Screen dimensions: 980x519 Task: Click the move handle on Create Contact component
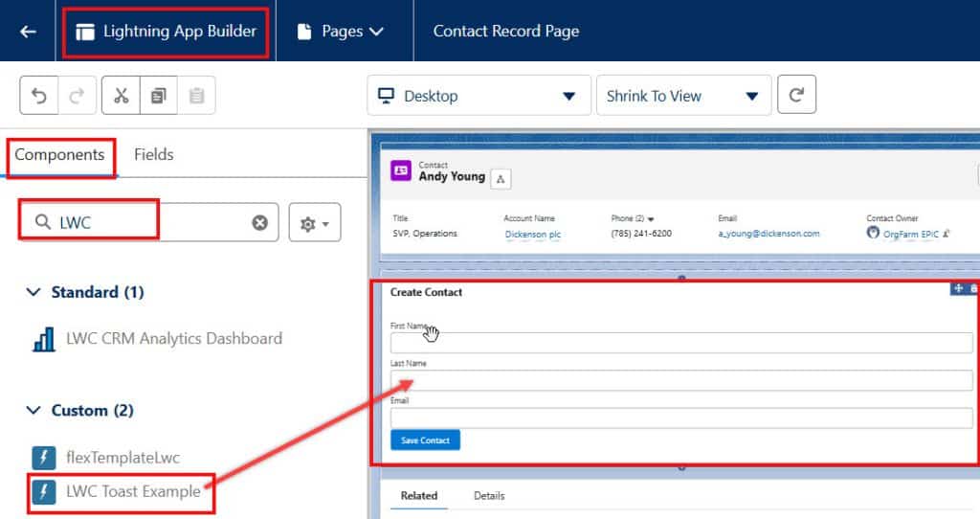(x=958, y=288)
